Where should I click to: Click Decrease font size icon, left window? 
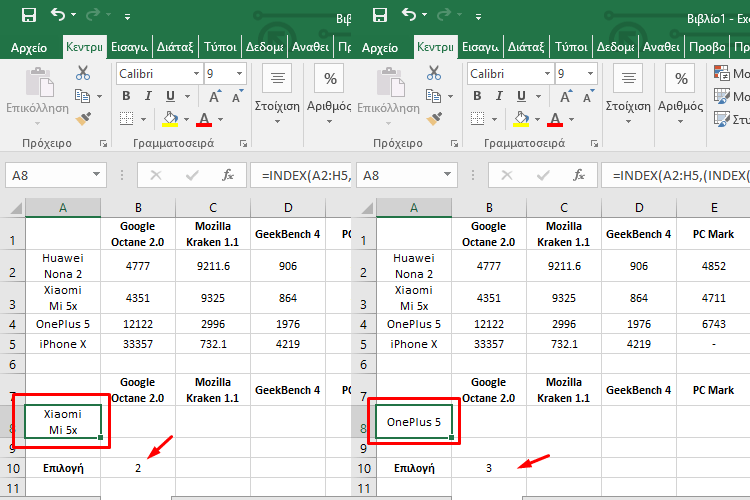(x=237, y=96)
